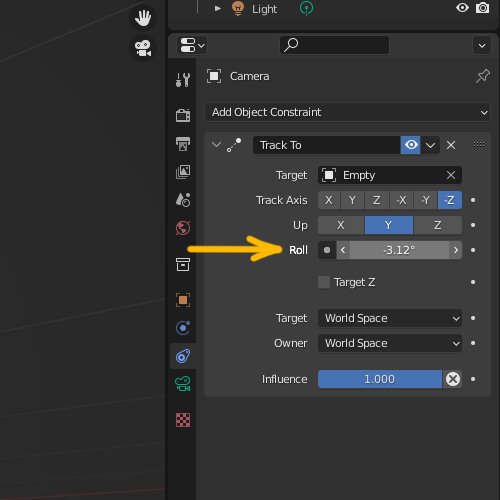
Task: Open the View Layer properties tab
Action: (183, 172)
